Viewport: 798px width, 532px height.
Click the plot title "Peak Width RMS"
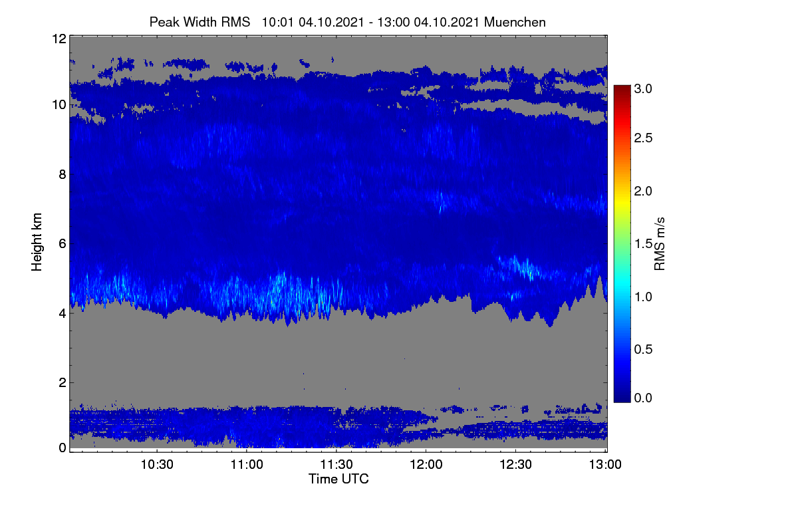[199, 22]
